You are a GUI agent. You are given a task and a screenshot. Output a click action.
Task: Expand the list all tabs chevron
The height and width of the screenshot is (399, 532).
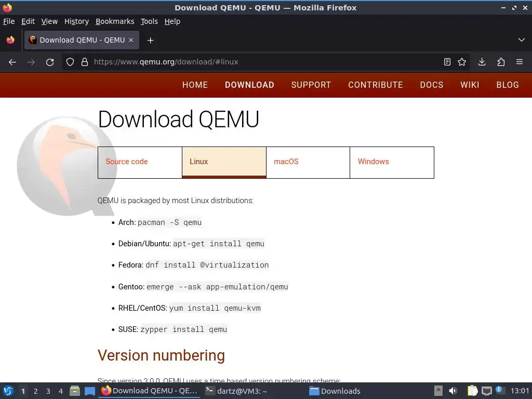pos(522,40)
